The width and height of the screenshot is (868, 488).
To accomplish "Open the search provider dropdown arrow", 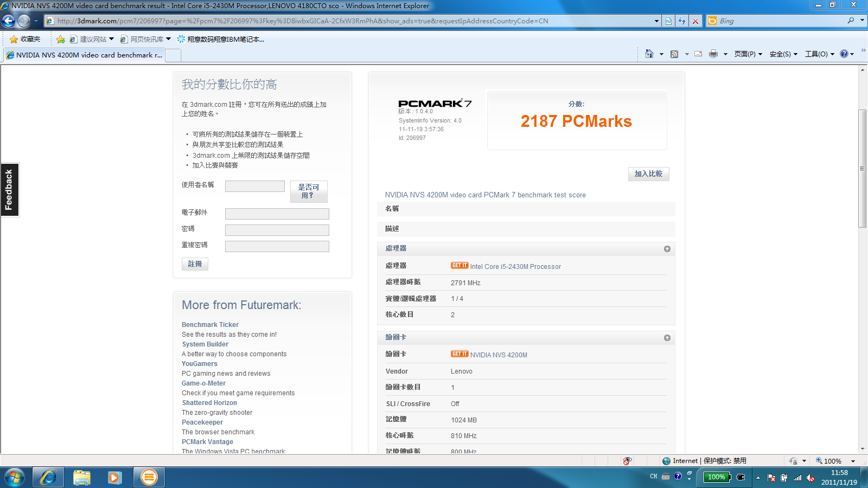I will [x=862, y=21].
